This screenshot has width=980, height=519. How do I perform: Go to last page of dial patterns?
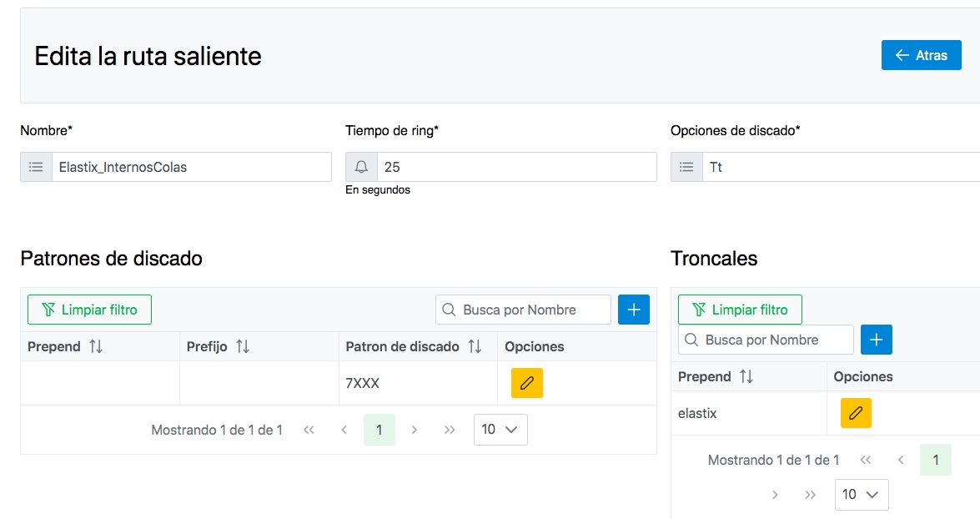(x=450, y=430)
